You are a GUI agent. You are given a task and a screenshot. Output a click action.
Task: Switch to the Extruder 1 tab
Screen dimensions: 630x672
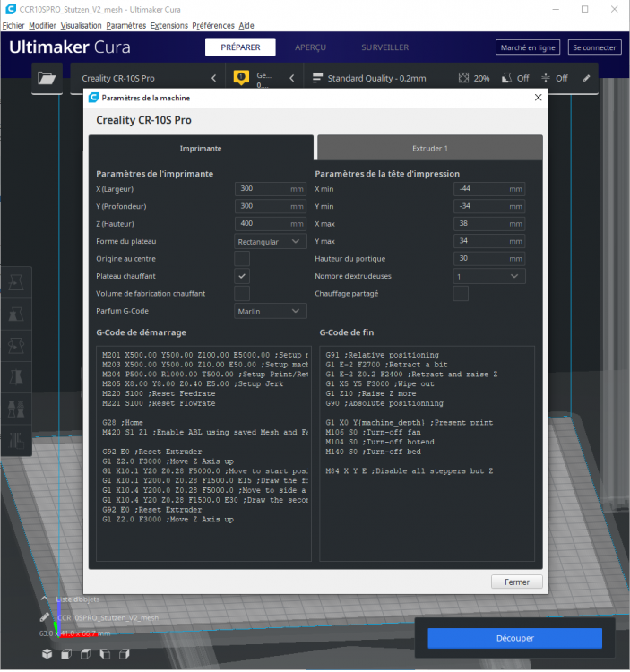coord(430,148)
